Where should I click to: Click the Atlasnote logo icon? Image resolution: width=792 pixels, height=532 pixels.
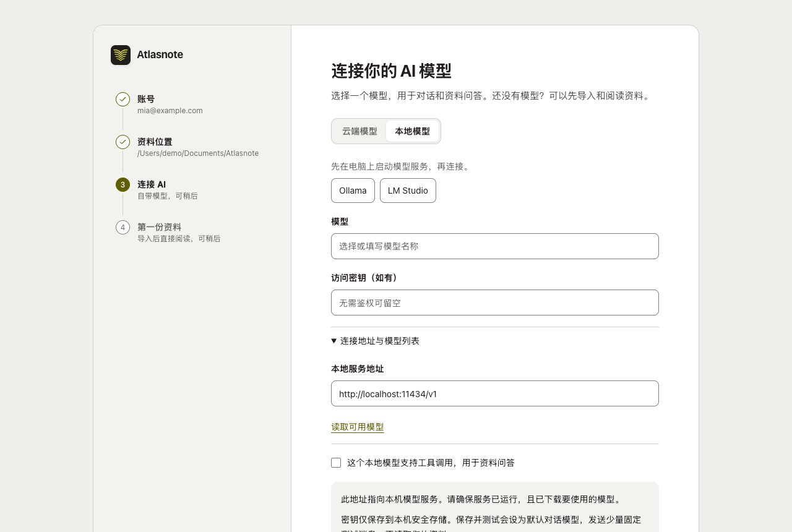tap(121, 55)
